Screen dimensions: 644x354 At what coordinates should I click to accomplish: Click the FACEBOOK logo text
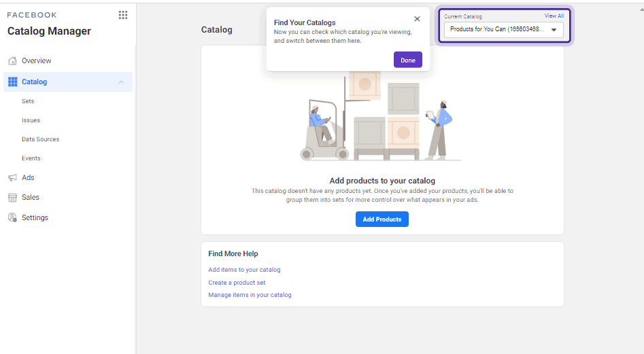pos(32,15)
